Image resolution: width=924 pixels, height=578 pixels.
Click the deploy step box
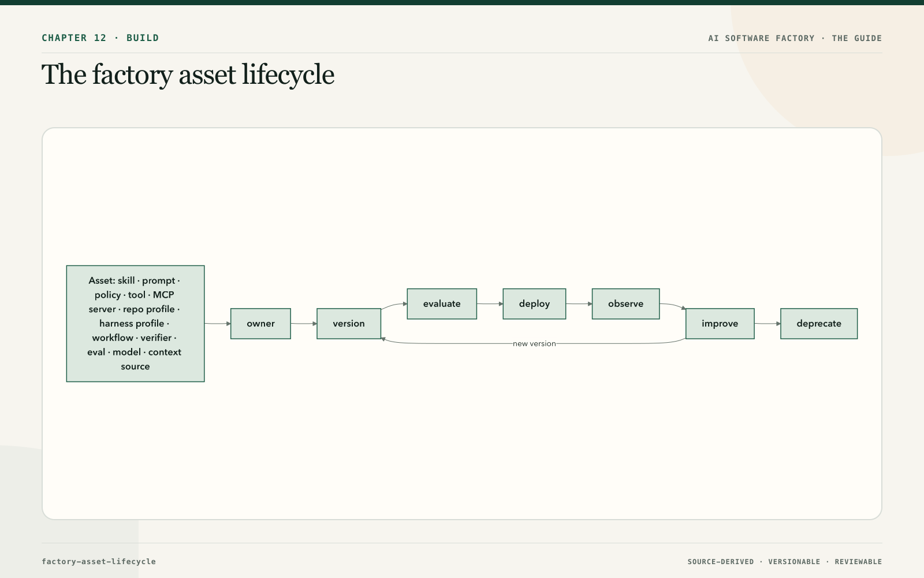534,304
